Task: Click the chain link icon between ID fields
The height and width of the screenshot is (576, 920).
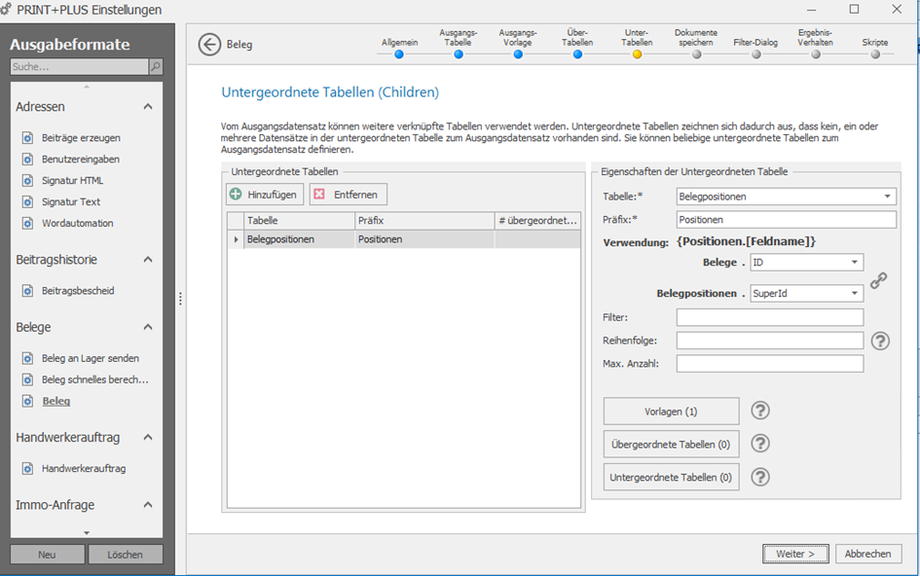Action: pos(878,281)
